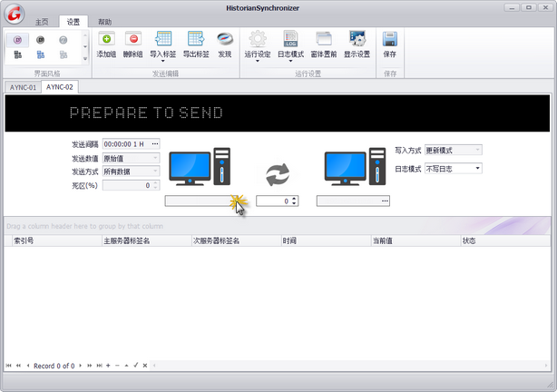Cancel edit with navigator X button
The width and height of the screenshot is (557, 392).
point(145,366)
